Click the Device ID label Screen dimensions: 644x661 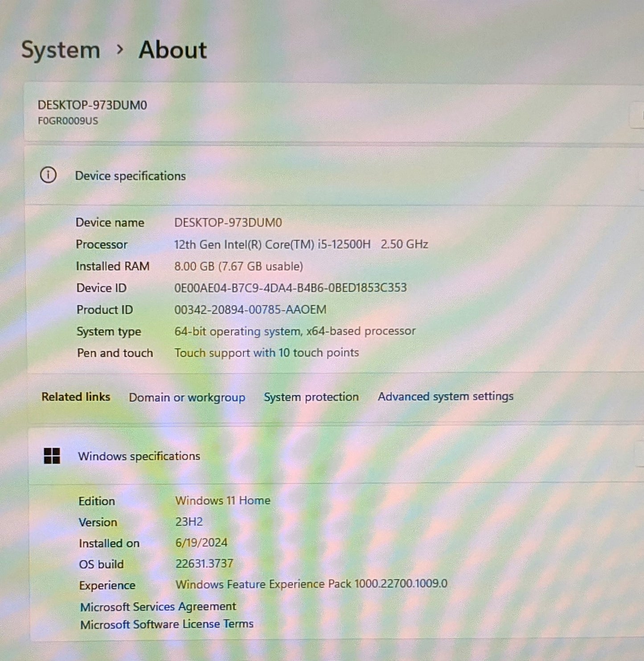pyautogui.click(x=102, y=288)
